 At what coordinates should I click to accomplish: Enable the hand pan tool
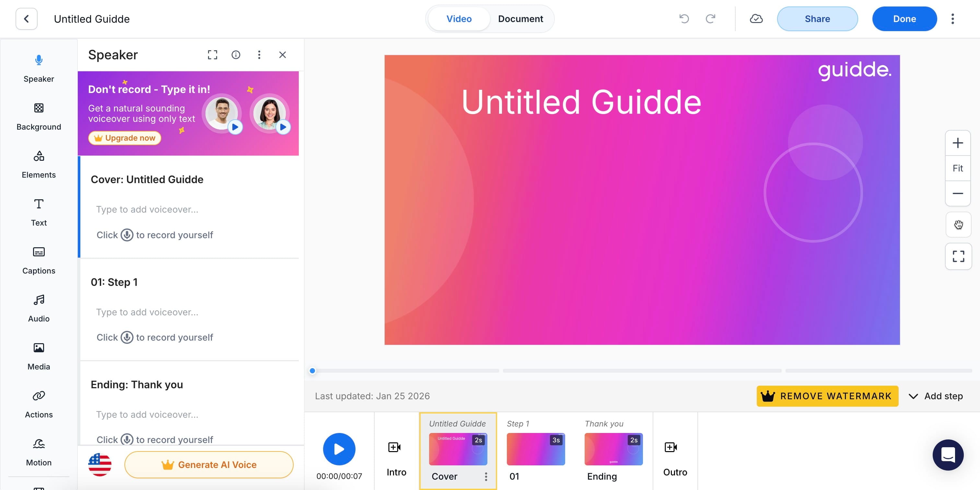pos(958,225)
